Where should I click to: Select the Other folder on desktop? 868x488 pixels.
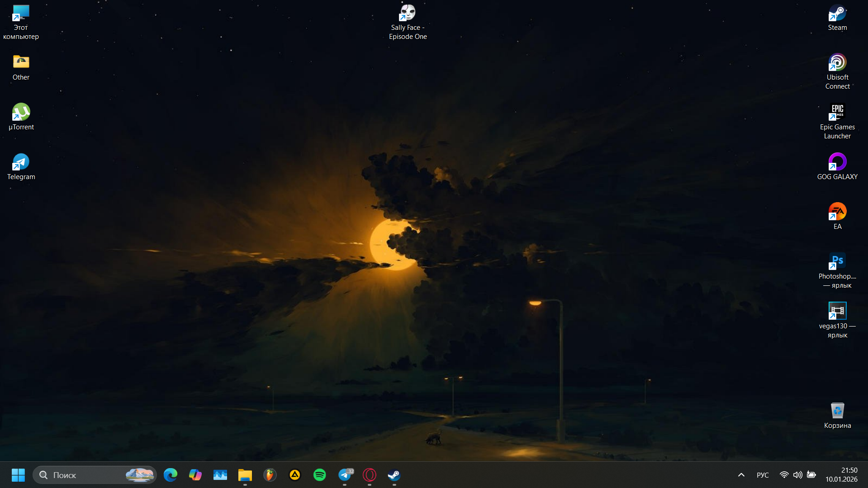[x=21, y=67]
